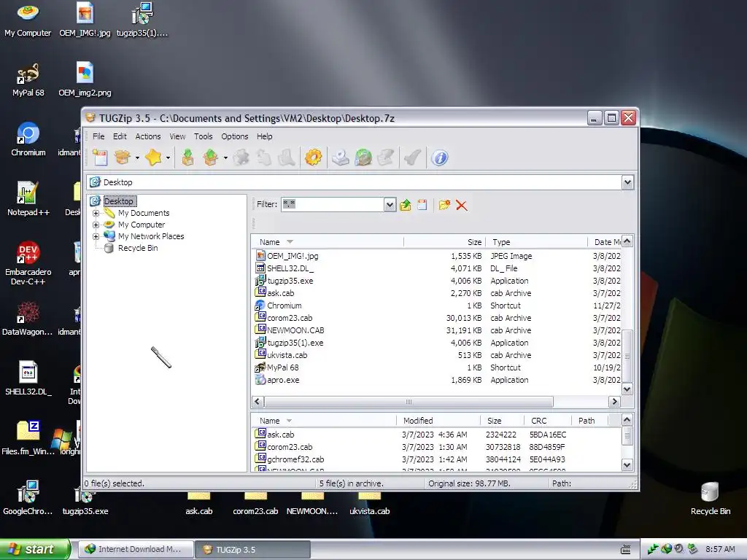This screenshot has width=747, height=560.
Task: Create new folder with sparkle folder icon
Action: [x=444, y=205]
